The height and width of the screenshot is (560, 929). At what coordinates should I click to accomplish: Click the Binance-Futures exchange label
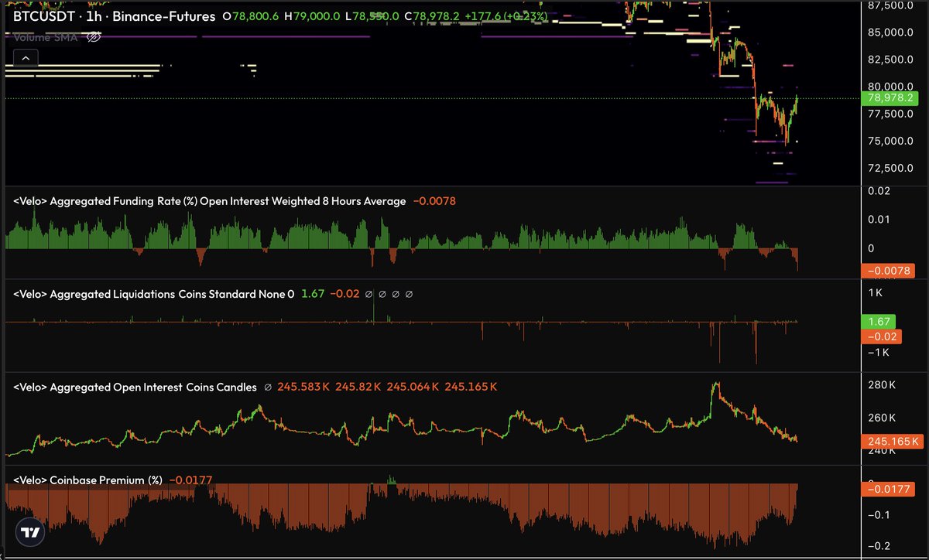(166, 16)
